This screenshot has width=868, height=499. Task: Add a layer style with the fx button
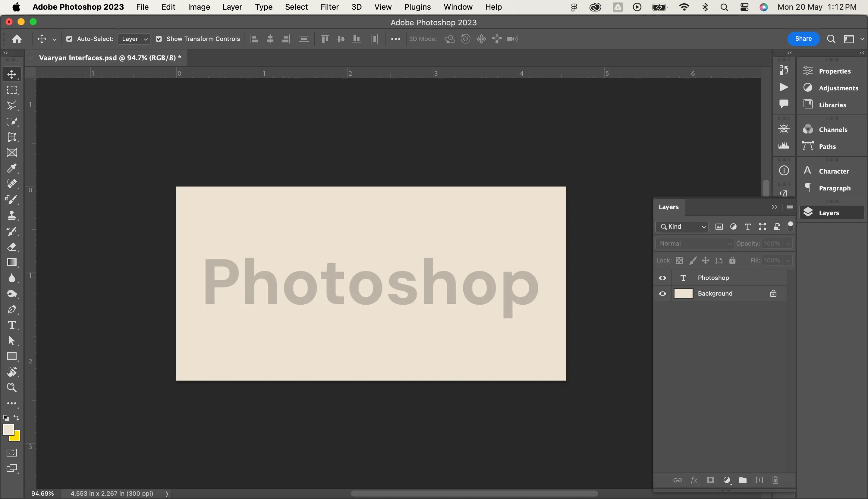693,480
